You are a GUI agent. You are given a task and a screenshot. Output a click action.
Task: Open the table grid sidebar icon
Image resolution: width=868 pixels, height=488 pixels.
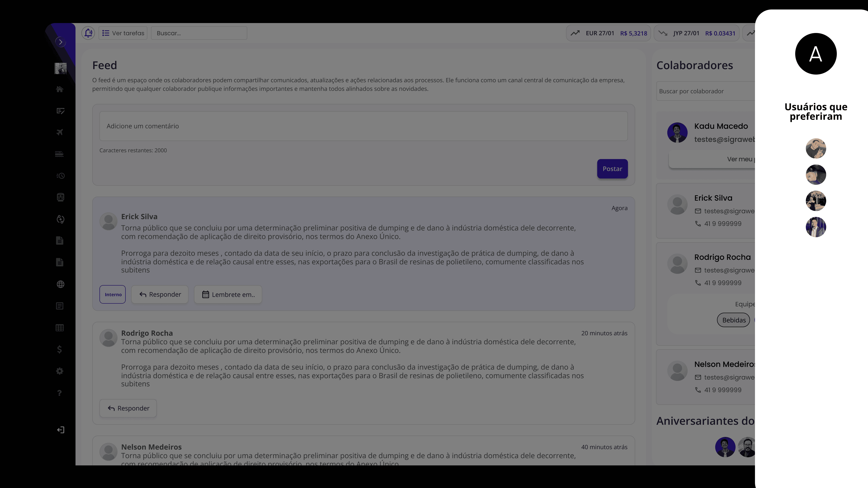tap(60, 328)
